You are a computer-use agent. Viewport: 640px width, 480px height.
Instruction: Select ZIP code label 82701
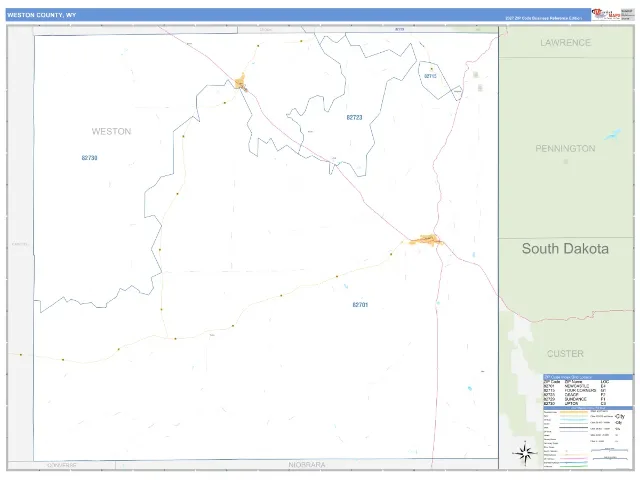360,304
